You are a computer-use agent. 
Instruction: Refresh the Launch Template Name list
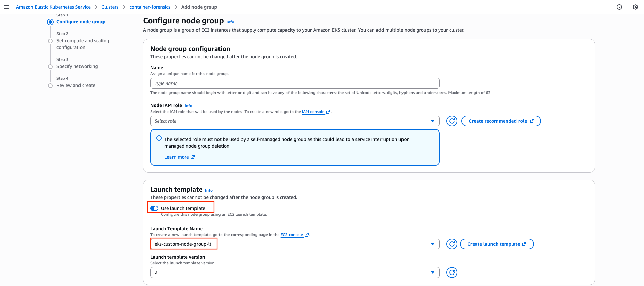pos(452,244)
